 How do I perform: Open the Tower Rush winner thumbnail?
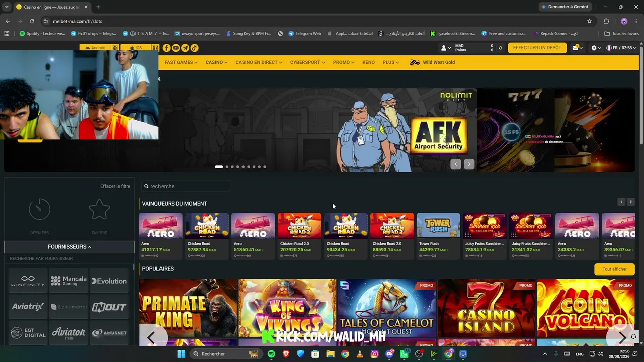438,225
